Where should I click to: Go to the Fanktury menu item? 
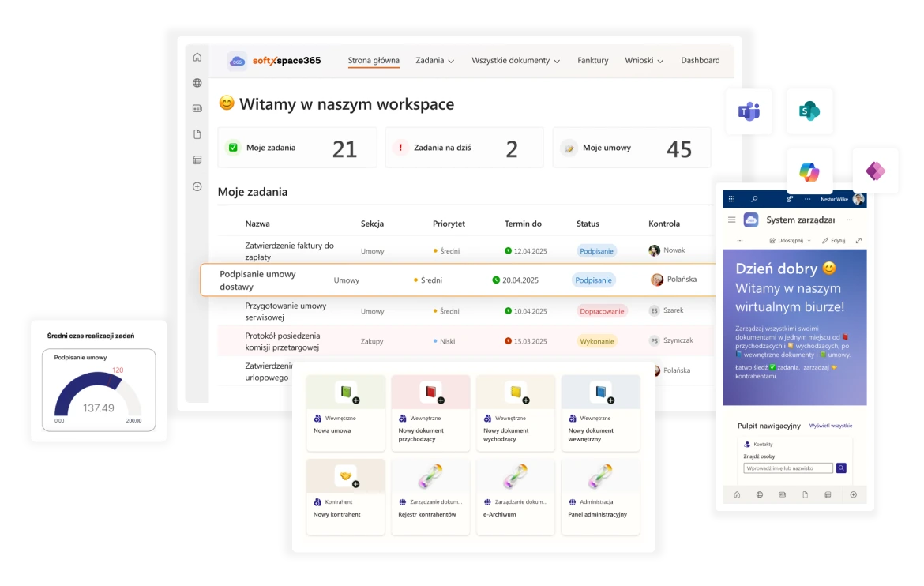pos(592,61)
